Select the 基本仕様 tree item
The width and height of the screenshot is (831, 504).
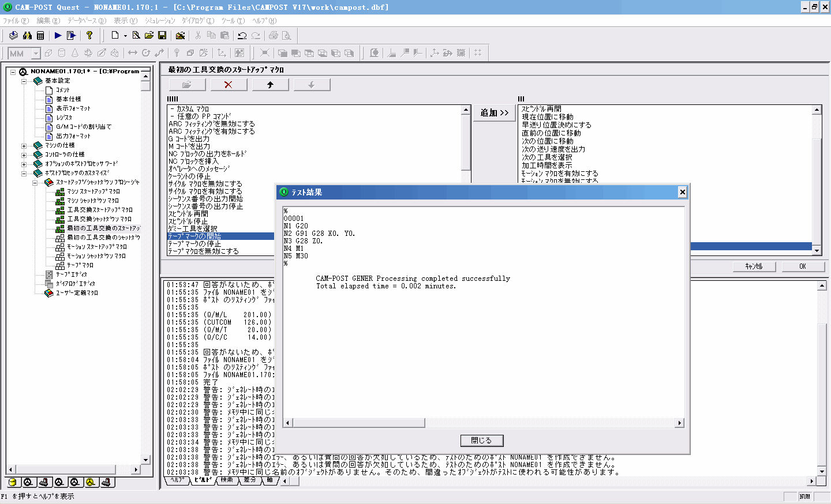point(68,99)
